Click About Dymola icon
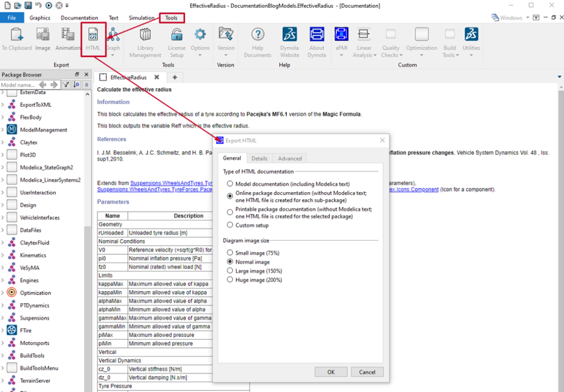Screen dimensions: 564x392 tap(317, 35)
